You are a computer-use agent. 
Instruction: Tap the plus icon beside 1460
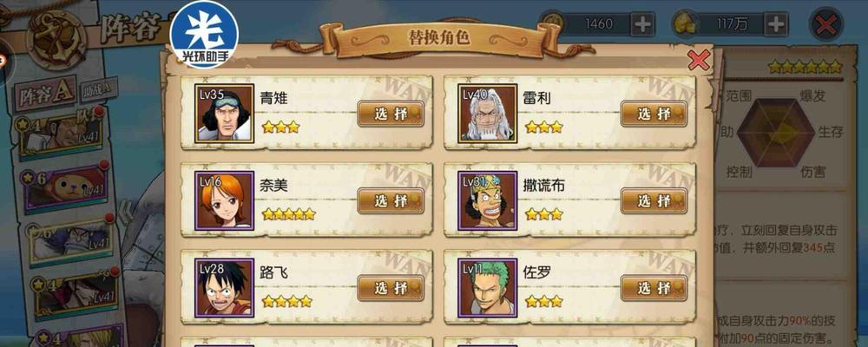point(642,23)
